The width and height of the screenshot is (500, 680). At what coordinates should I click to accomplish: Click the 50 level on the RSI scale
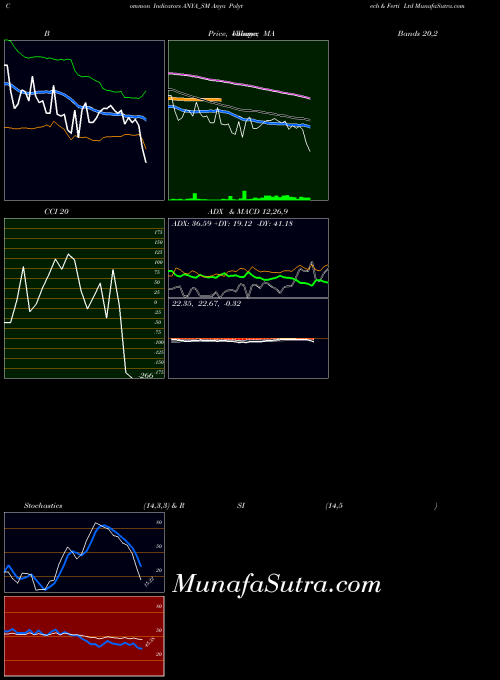[159, 630]
